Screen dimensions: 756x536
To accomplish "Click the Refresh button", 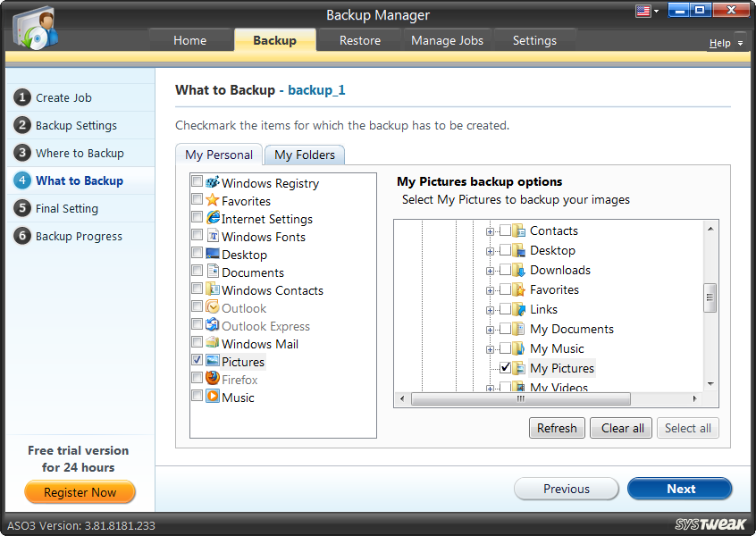I will (557, 428).
